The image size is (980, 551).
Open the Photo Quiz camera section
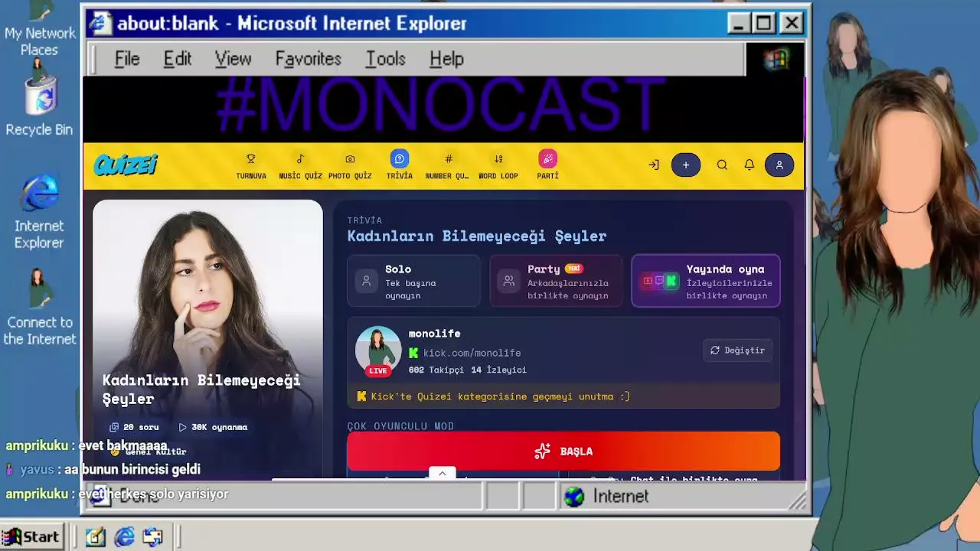(350, 165)
